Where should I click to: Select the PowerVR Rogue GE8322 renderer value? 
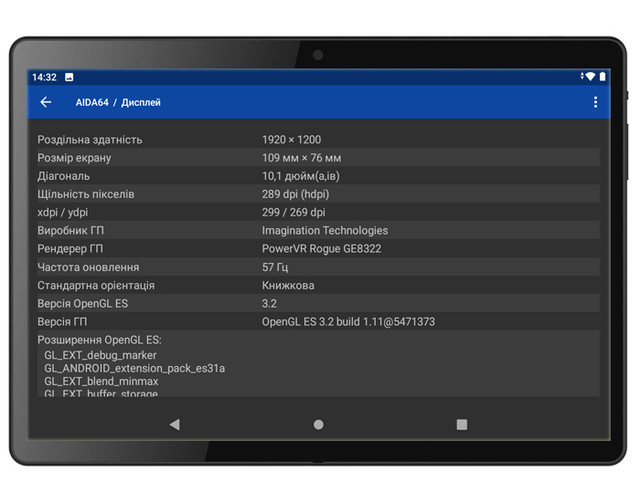321,249
